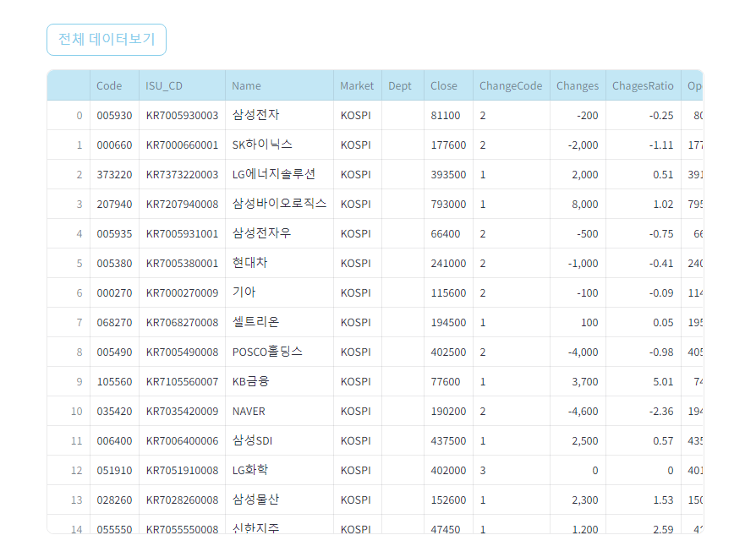Image resolution: width=756 pixels, height=557 pixels.
Task: Click the ChangeCode column header
Action: point(511,85)
